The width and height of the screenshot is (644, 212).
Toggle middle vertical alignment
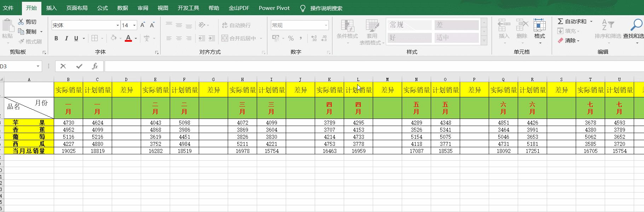click(179, 25)
